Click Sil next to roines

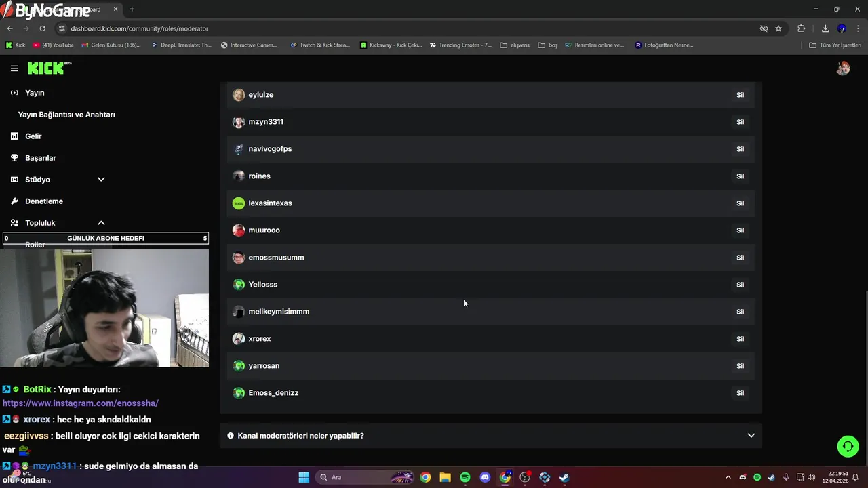740,176
